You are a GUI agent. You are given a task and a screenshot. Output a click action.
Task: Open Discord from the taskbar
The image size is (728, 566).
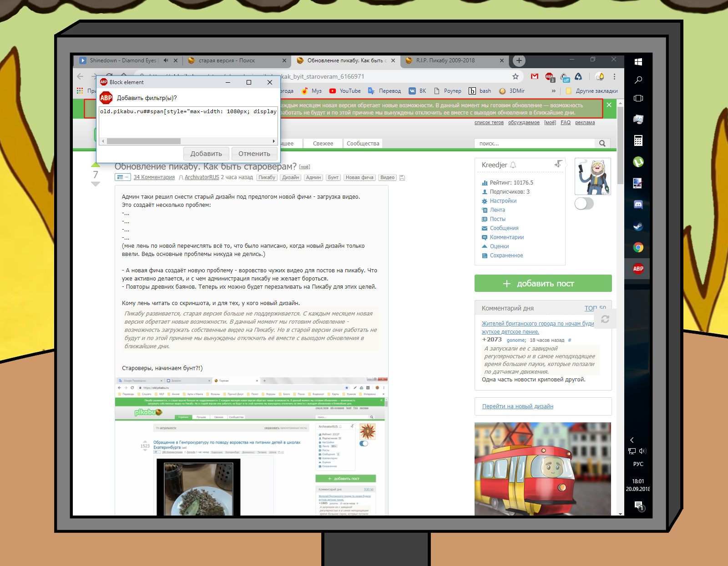click(x=638, y=205)
